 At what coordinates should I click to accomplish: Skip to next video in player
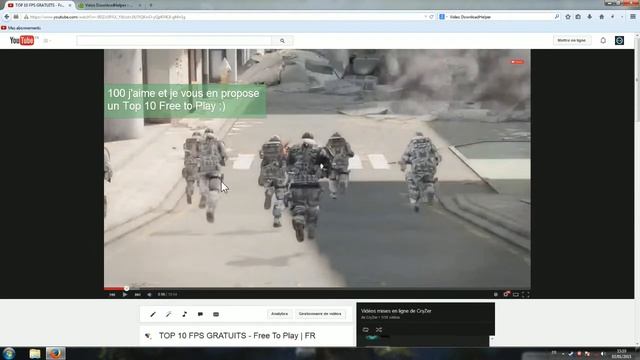[x=138, y=294]
